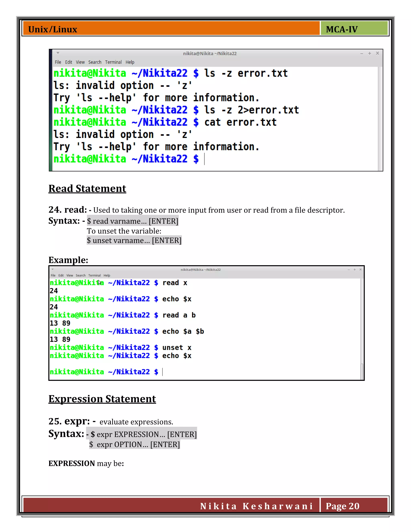Open window menu arrow in upper terminal titlebar
411x532 pixels.
tap(58, 53)
